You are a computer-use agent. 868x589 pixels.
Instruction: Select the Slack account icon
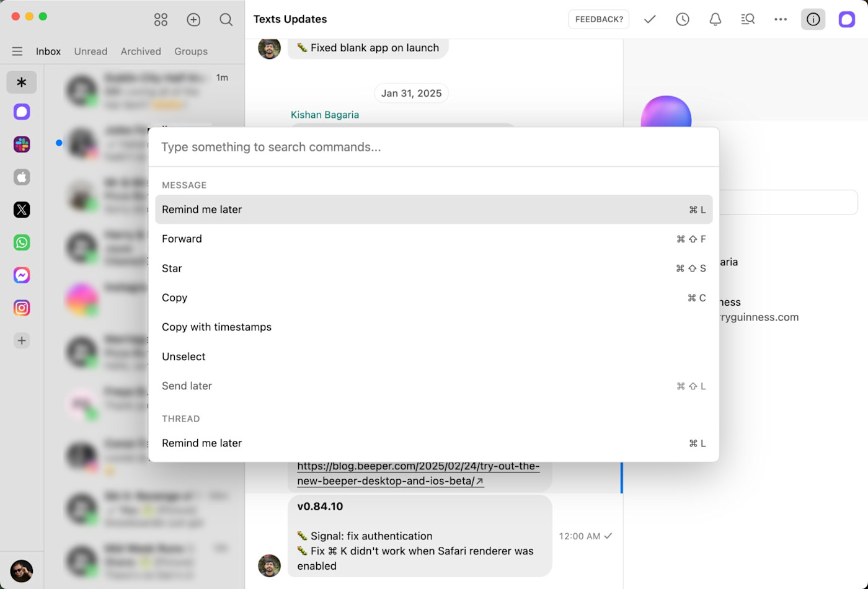[x=22, y=144]
